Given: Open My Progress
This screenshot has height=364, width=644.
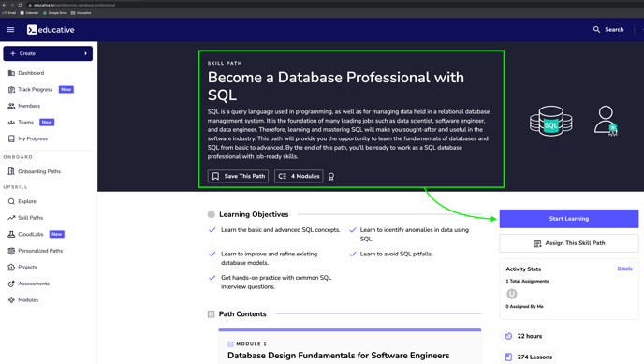Looking at the screenshot, I should 33,138.
